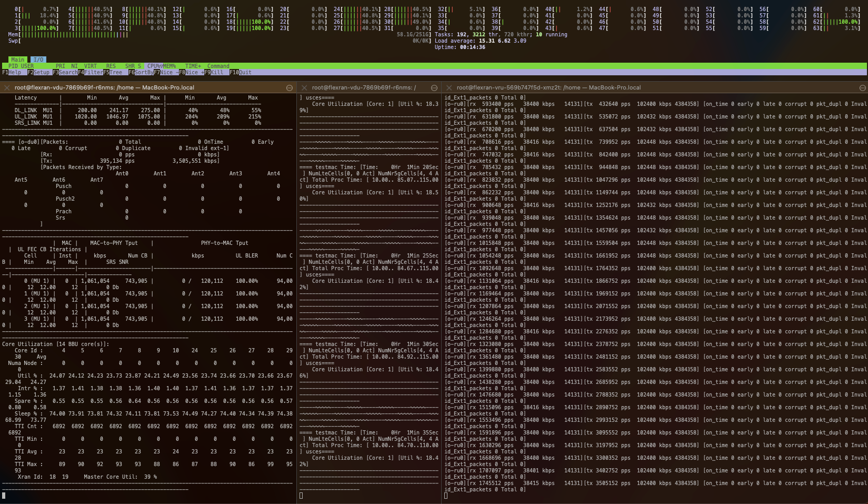Close the flexran-vru terminal pane
Image resolution: width=868 pixels, height=504 pixels.
click(449, 88)
